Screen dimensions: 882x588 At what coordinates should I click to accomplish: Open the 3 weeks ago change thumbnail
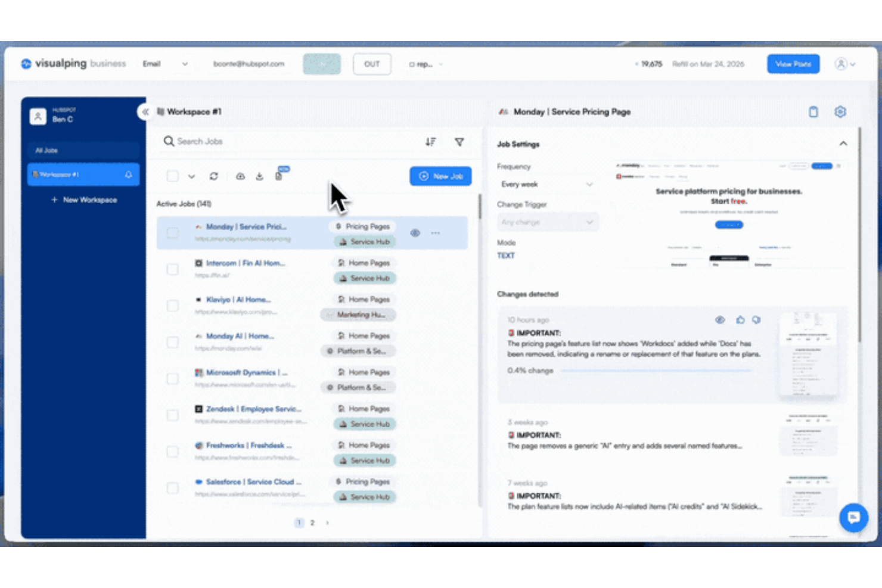(x=808, y=435)
